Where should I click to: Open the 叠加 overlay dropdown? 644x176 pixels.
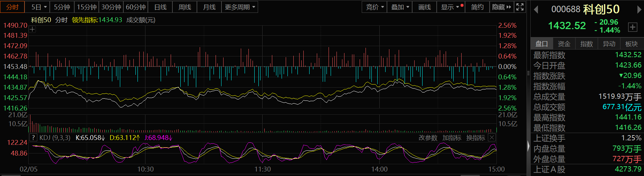click(400, 7)
